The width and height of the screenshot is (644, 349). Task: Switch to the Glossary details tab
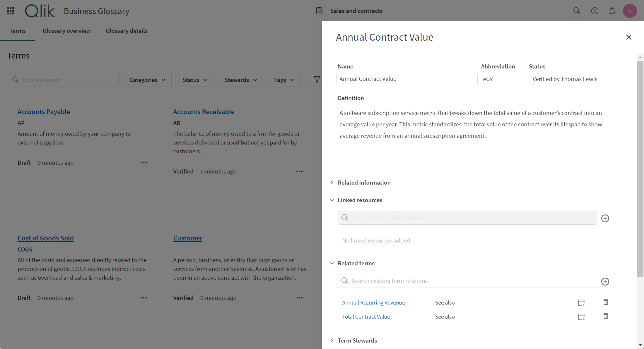tap(127, 30)
